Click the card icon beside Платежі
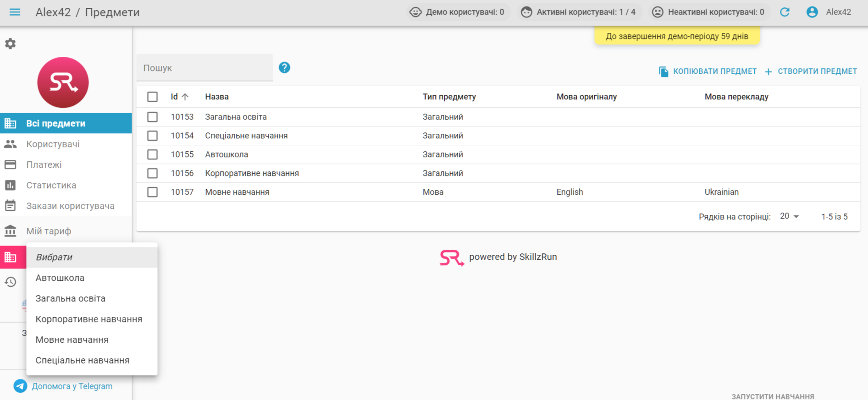The image size is (868, 400). click(11, 164)
